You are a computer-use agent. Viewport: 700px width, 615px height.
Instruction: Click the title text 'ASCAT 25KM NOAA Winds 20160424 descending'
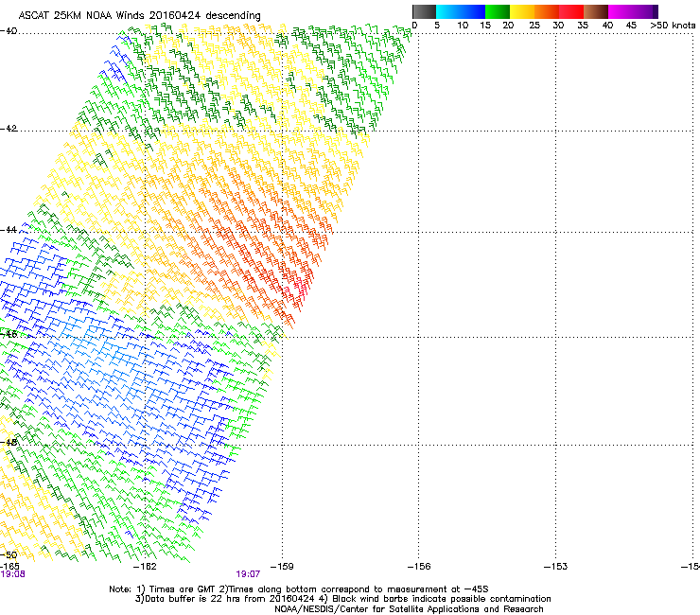[x=139, y=15]
